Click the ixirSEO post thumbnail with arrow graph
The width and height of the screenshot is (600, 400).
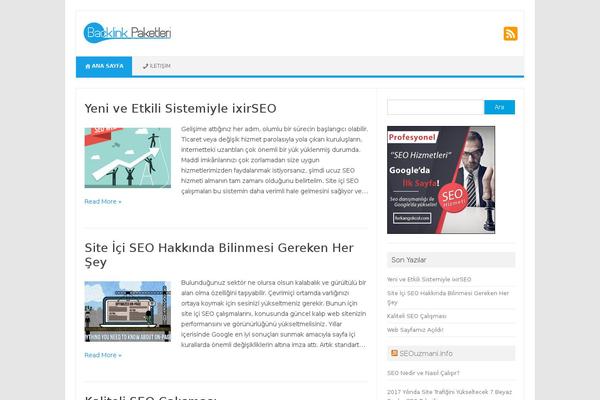[x=128, y=158]
